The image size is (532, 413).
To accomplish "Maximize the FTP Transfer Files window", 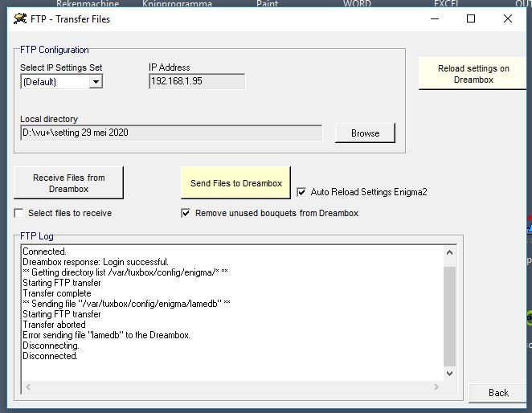I will [471, 18].
